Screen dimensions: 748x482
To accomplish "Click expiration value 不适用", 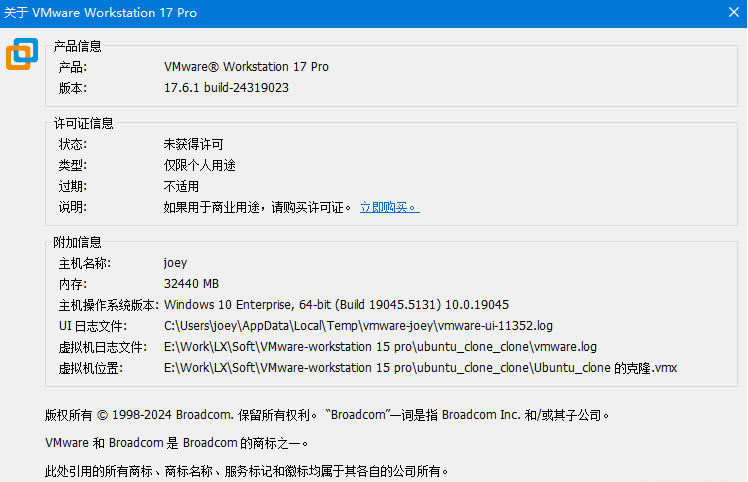I will pos(181,186).
